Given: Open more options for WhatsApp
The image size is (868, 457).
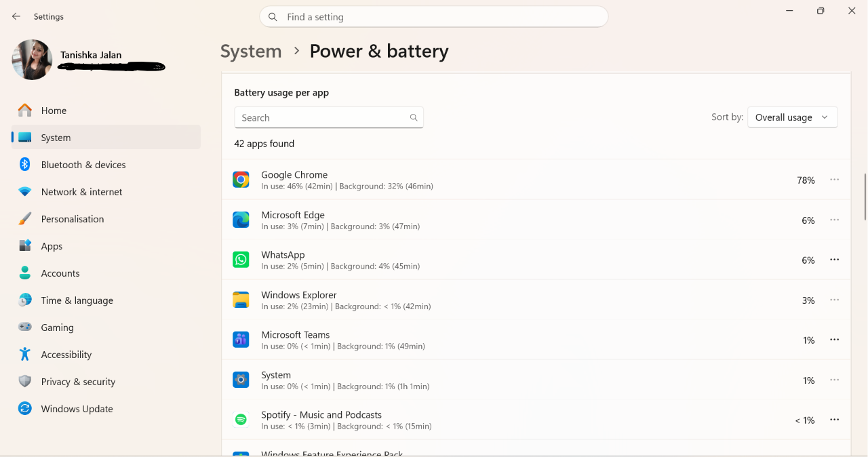Looking at the screenshot, I should click(x=835, y=260).
